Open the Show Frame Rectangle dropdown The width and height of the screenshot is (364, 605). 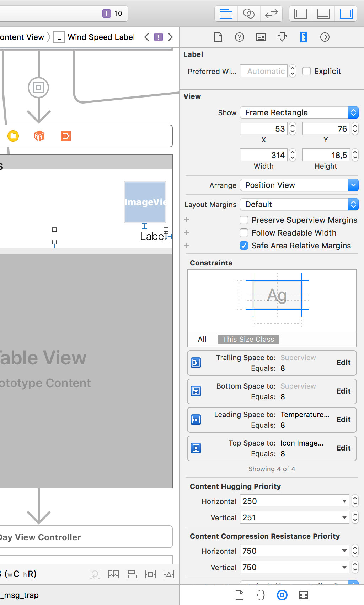click(x=299, y=112)
